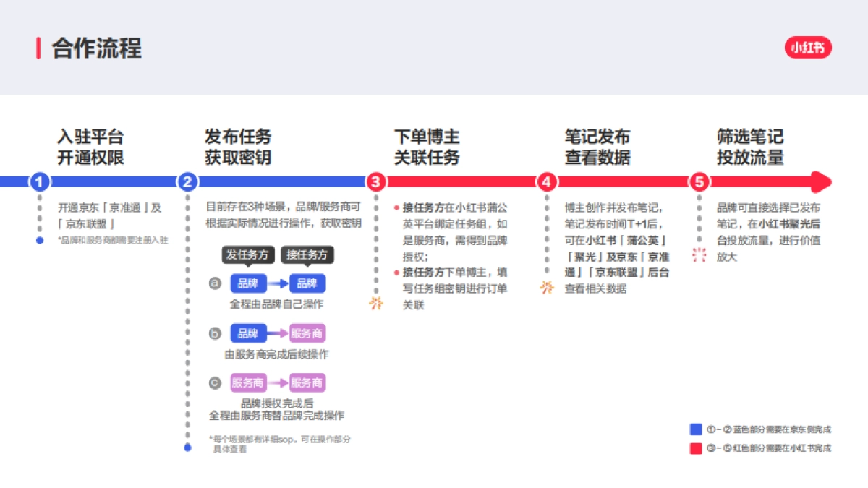This screenshot has width=868, height=488.
Task: Click step circle ③ where the line turns red
Action: (376, 182)
